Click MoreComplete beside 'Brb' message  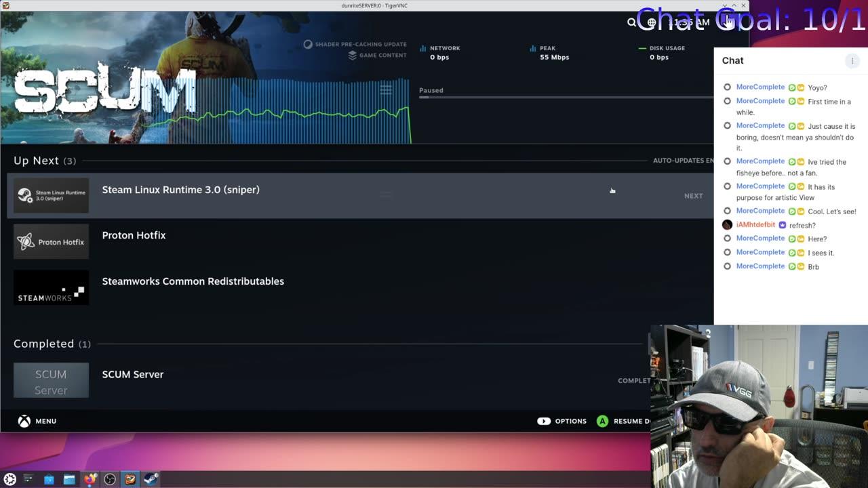(760, 266)
